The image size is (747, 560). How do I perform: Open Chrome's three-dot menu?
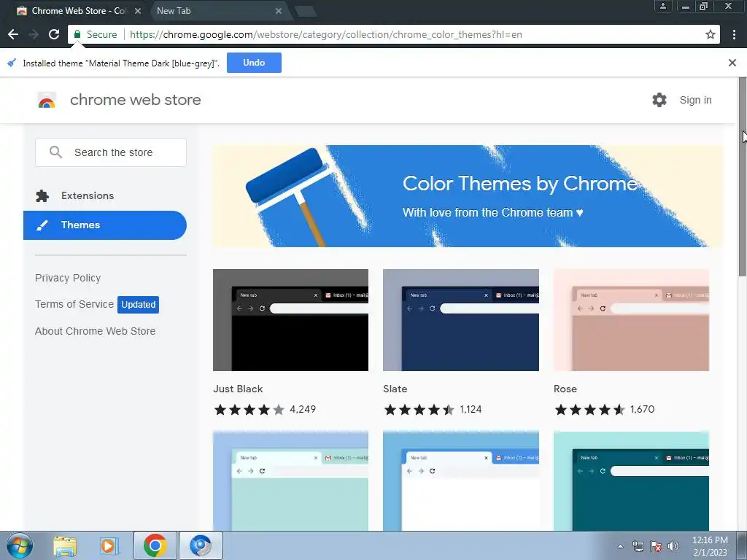734,34
